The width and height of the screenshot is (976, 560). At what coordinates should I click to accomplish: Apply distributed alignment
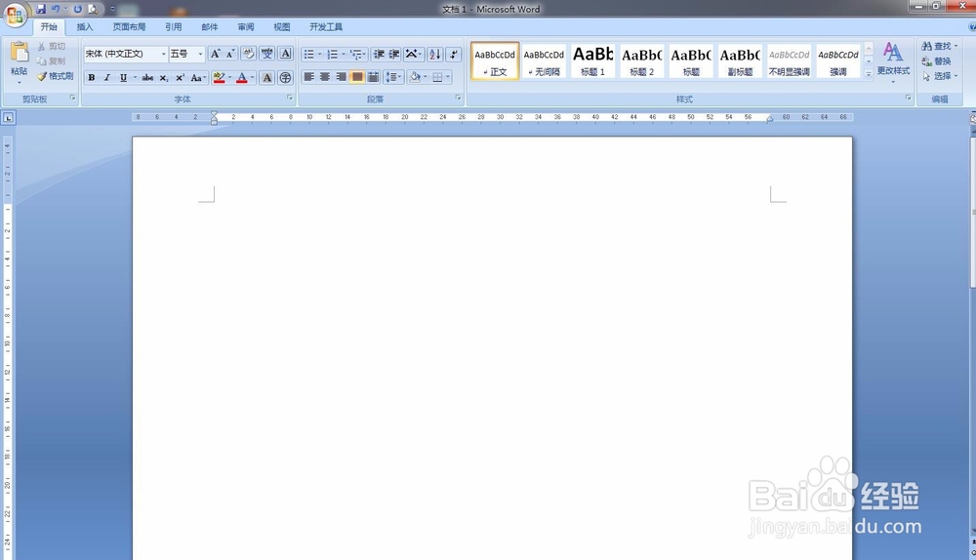tap(374, 77)
